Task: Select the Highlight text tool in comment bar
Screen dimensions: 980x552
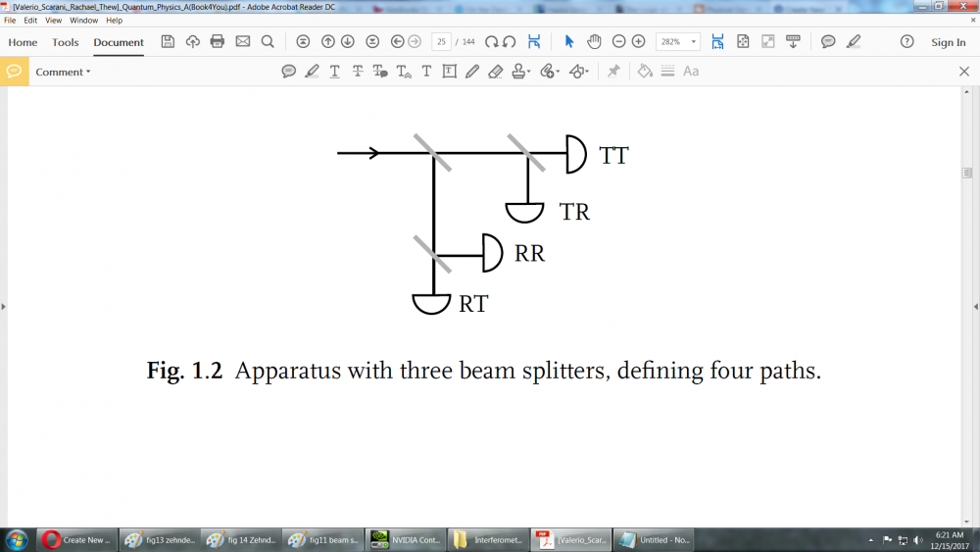Action: 312,72
